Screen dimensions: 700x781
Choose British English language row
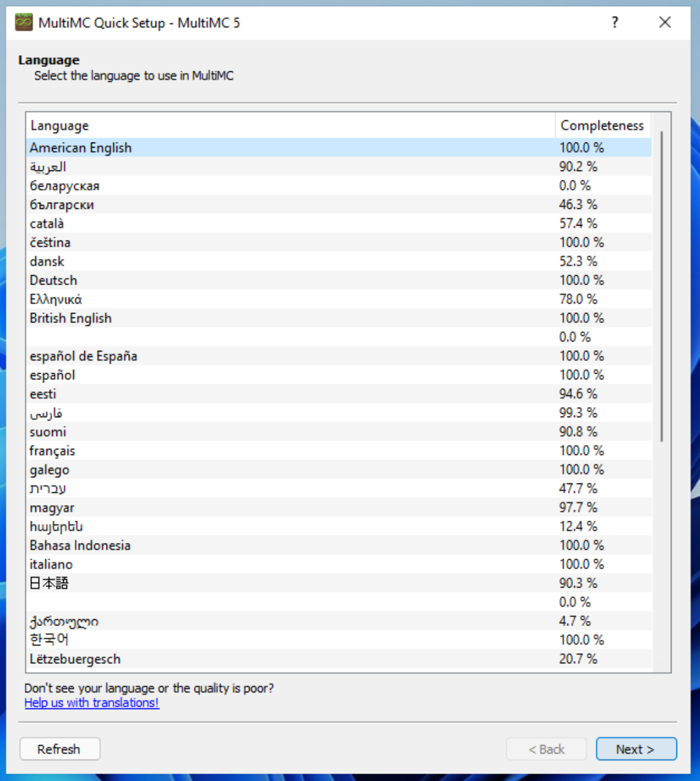(71, 318)
